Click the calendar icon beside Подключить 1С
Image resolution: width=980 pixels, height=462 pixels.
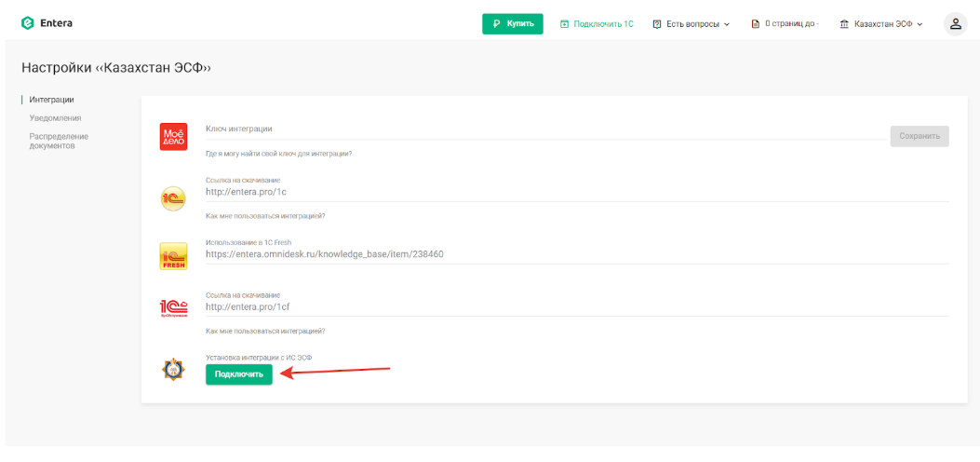(564, 24)
